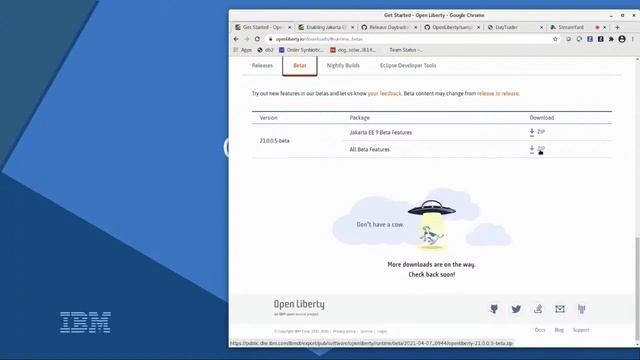Click the flying saucer illustration
The height and width of the screenshot is (360, 640).
[x=431, y=208]
